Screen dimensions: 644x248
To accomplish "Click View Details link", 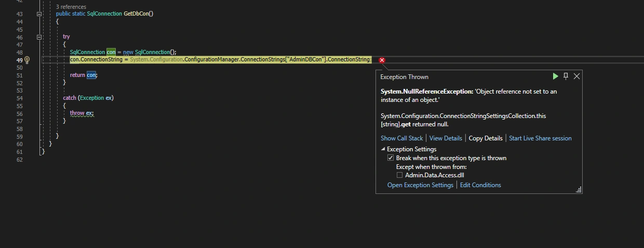I will click(x=446, y=138).
